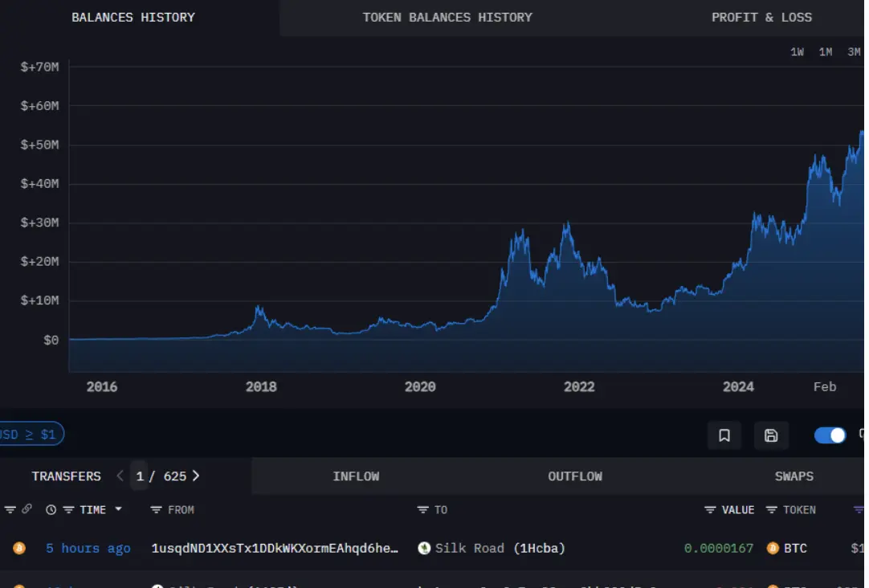The width and height of the screenshot is (869, 588).
Task: Click the filter icon next to TO
Action: point(422,509)
